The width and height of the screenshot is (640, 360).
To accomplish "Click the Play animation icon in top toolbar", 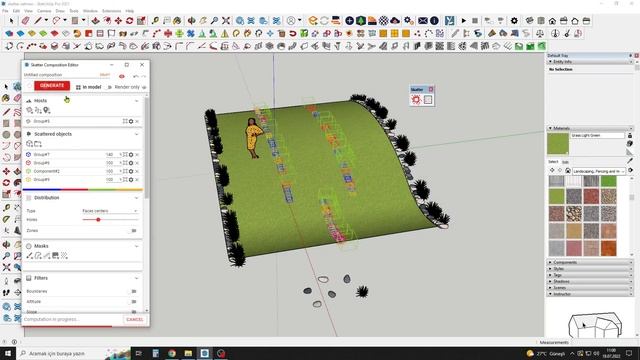I will [464, 20].
